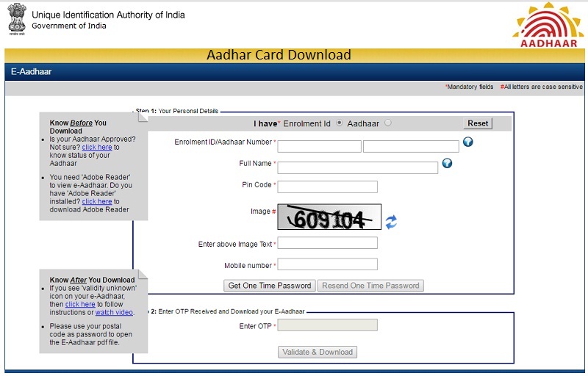Viewport: 588px width, 376px height.
Task: Click the 'Enter OTP' label
Action: click(x=255, y=326)
